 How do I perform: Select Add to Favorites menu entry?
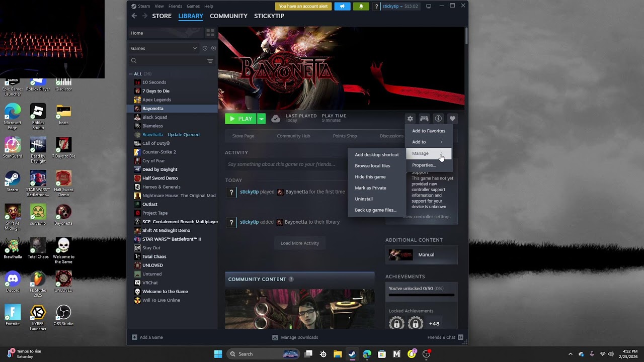[x=429, y=131]
